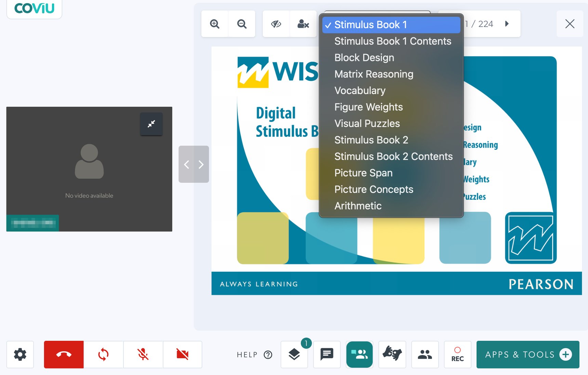Expand the side panel with right chevron

click(x=201, y=165)
